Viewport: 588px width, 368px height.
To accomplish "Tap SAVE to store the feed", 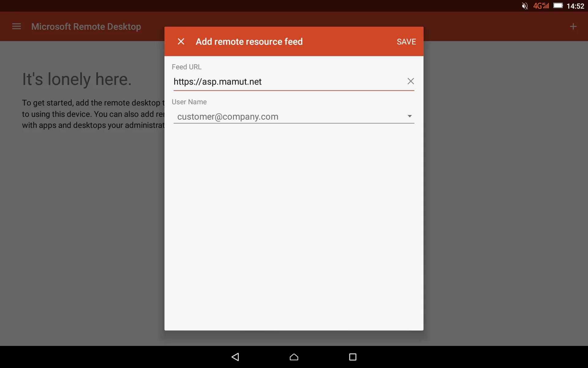I will tap(406, 42).
